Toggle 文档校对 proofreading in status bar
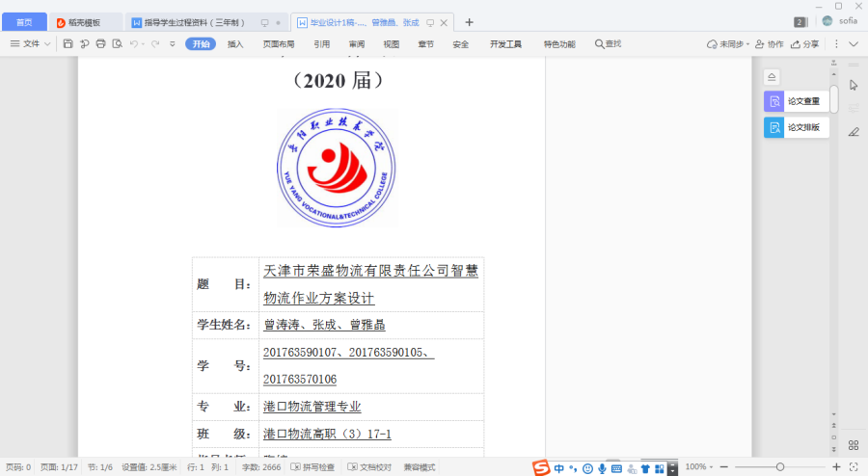The width and height of the screenshot is (868, 476). (369, 467)
